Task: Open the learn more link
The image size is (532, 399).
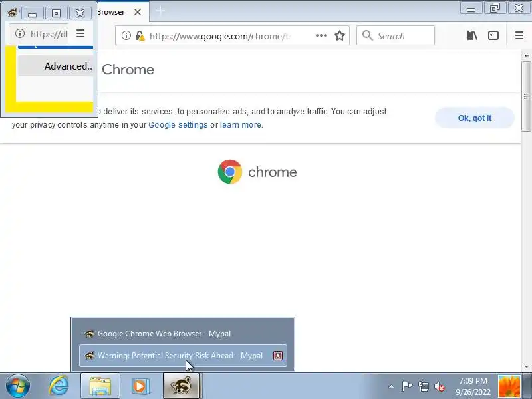Action: click(241, 125)
